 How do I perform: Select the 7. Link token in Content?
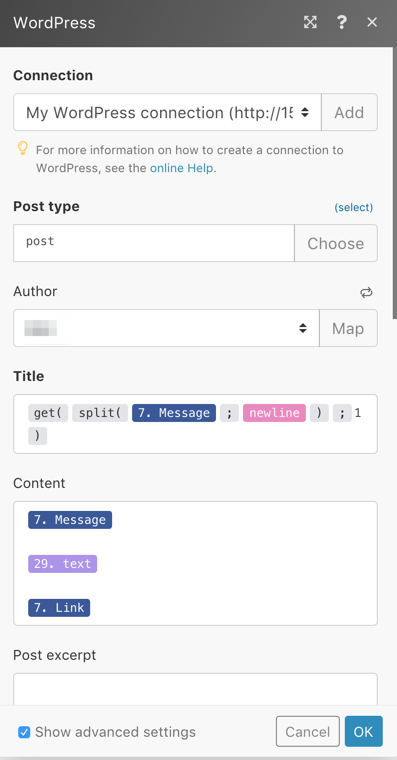pyautogui.click(x=59, y=607)
